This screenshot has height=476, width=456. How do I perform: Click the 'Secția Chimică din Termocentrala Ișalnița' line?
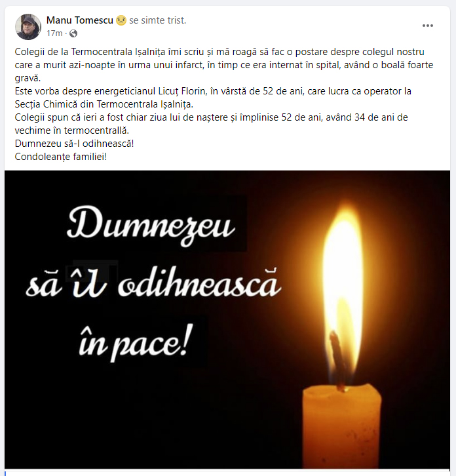tap(104, 104)
